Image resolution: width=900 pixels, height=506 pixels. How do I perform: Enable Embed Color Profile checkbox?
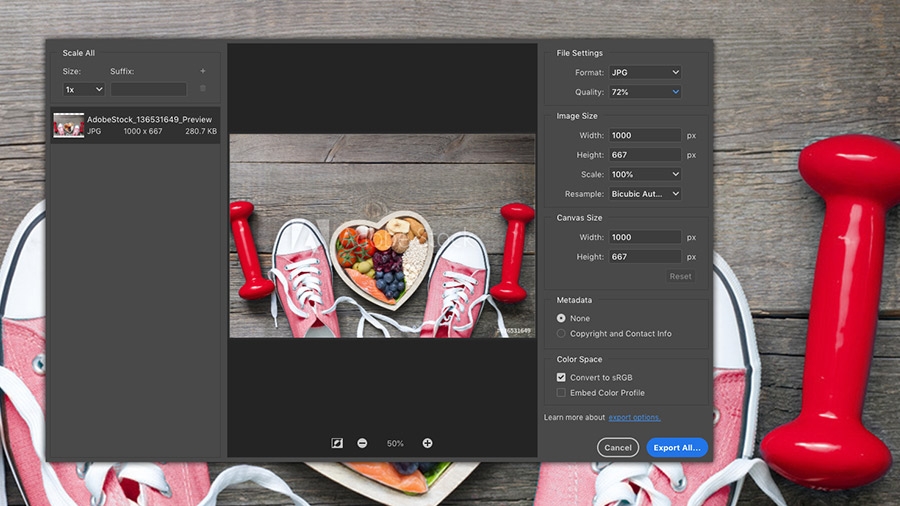pyautogui.click(x=561, y=393)
